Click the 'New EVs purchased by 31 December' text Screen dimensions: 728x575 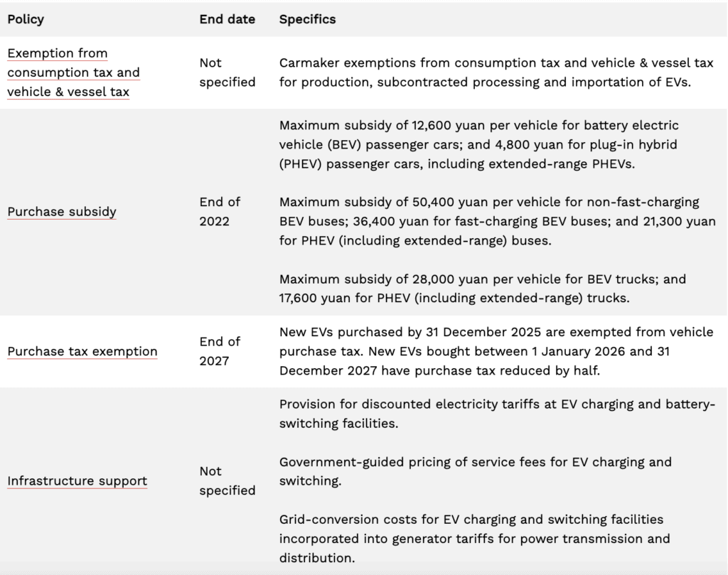pos(402,333)
